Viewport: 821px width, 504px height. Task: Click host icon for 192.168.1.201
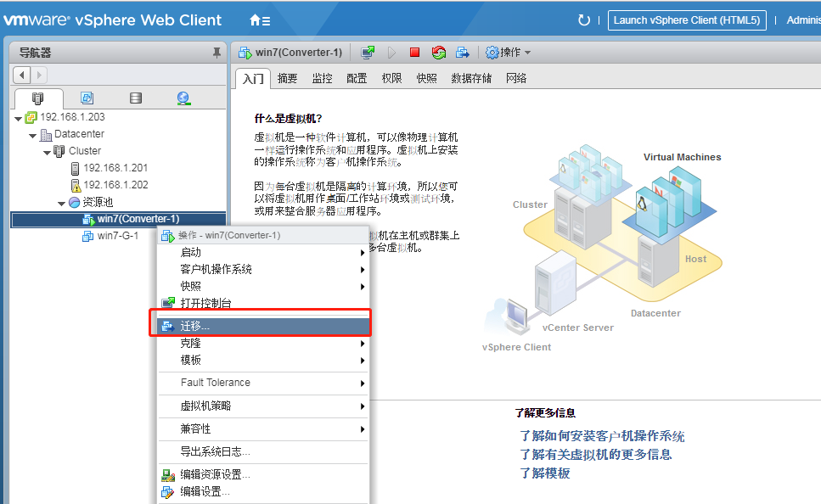[x=75, y=168]
